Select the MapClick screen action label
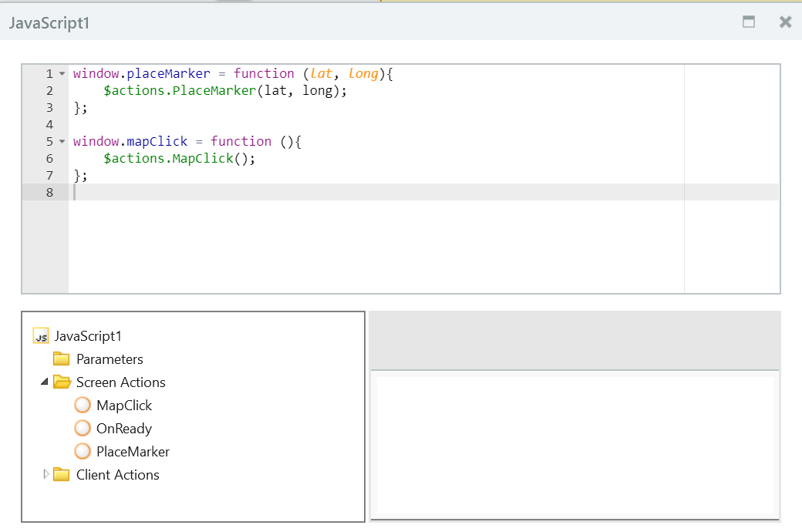 pos(125,405)
